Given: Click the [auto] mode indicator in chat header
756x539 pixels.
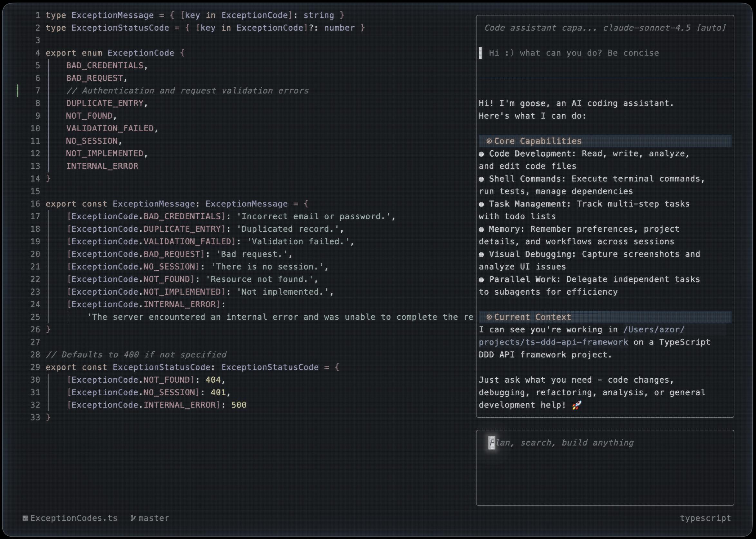Looking at the screenshot, I should pyautogui.click(x=711, y=28).
